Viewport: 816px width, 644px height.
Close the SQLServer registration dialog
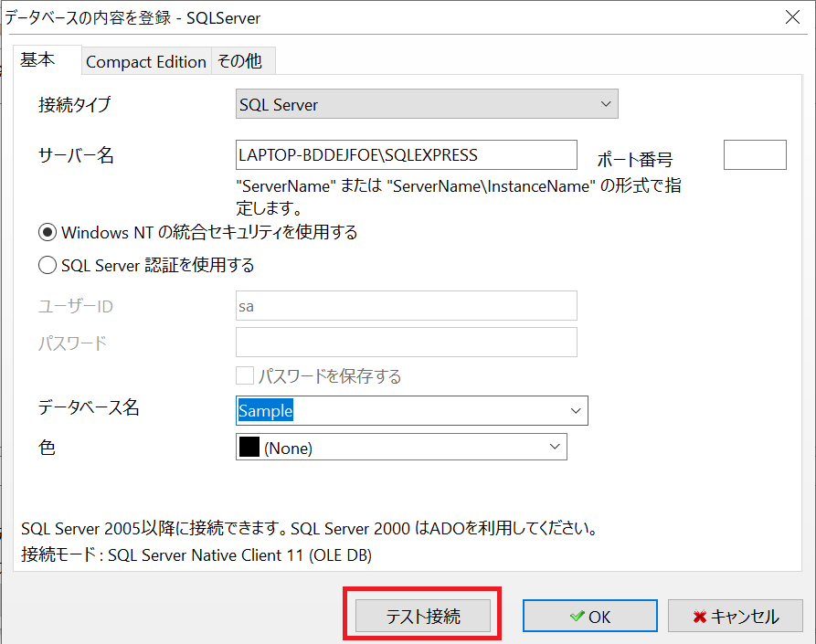pyautogui.click(x=792, y=17)
